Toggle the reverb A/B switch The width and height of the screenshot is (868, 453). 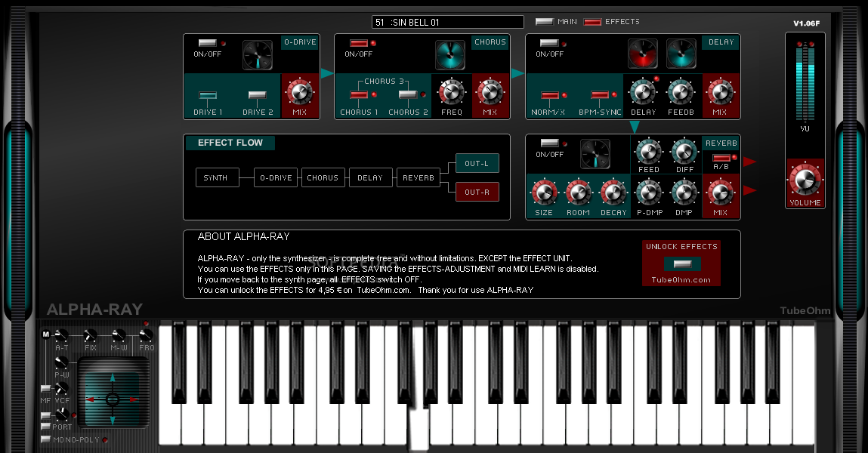click(x=721, y=159)
